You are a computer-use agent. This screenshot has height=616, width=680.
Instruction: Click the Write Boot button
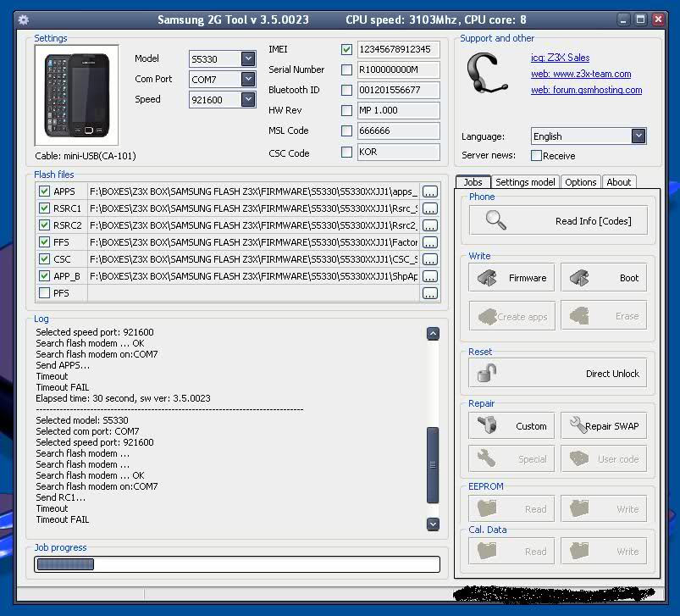pos(604,278)
